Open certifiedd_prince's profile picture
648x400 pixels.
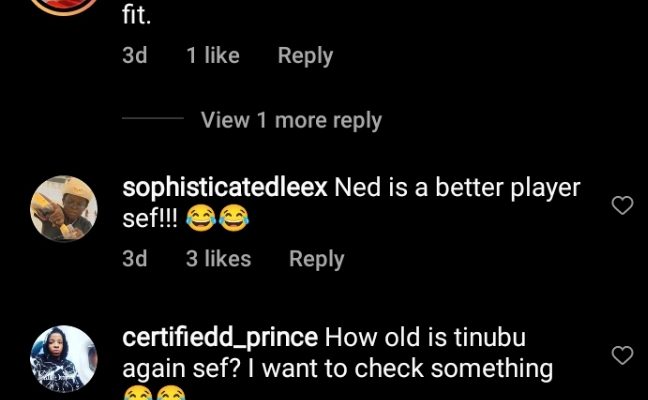65,358
